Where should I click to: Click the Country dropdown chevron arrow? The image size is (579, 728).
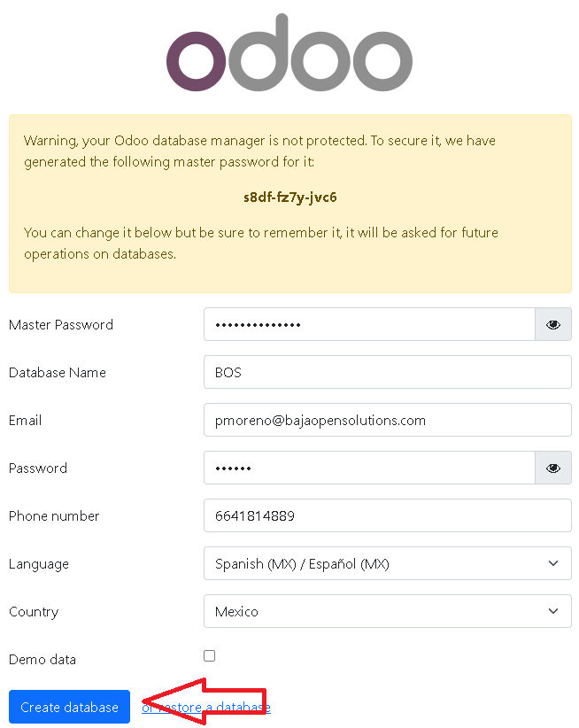pyautogui.click(x=553, y=611)
